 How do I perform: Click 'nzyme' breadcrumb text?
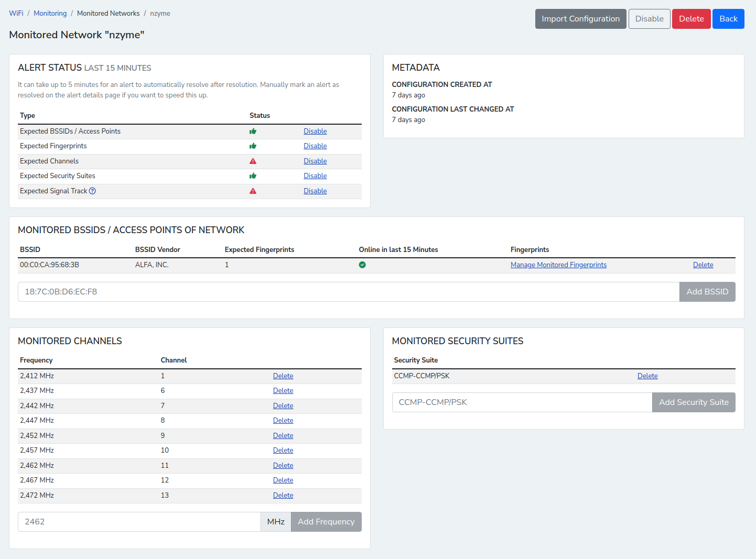(160, 14)
